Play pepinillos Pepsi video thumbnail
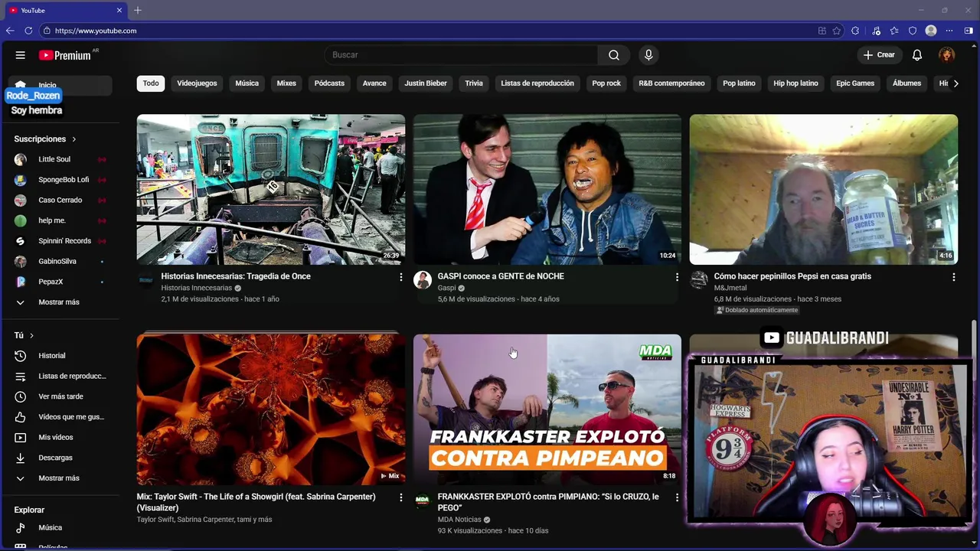Image resolution: width=980 pixels, height=551 pixels. coord(824,190)
